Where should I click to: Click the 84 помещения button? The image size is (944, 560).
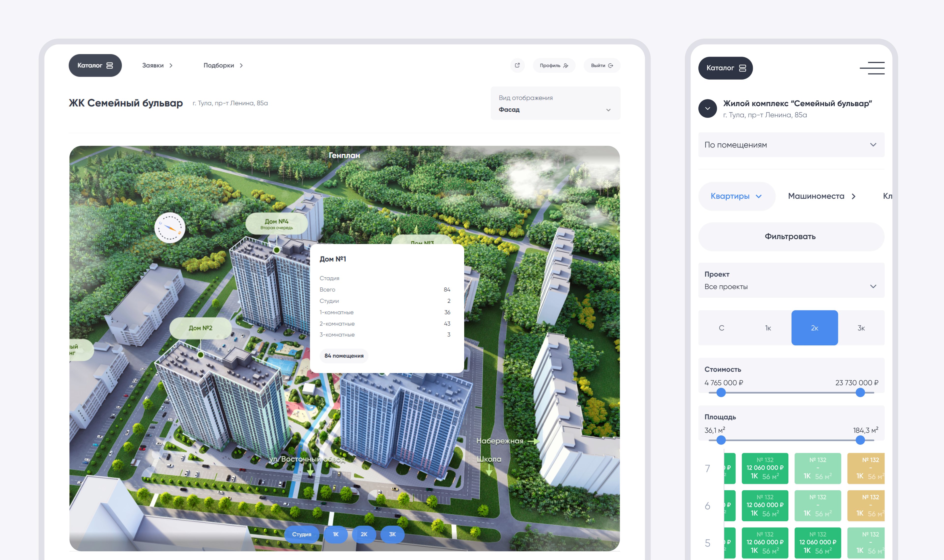[344, 355]
